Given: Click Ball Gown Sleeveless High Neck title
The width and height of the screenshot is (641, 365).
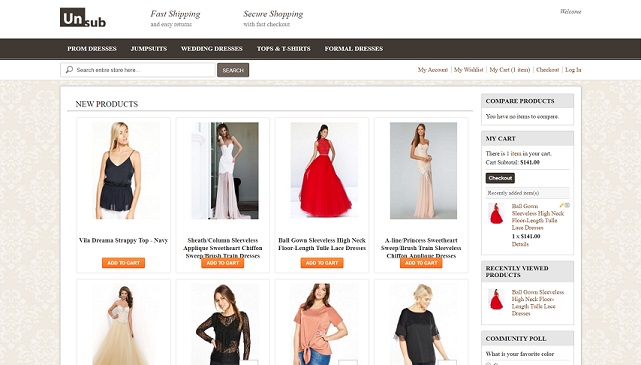Looking at the screenshot, I should point(322,244).
